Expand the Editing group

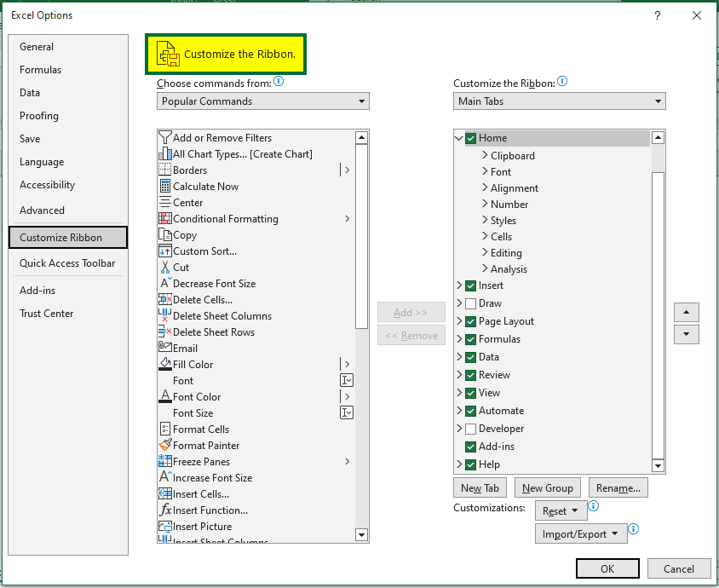(x=485, y=252)
